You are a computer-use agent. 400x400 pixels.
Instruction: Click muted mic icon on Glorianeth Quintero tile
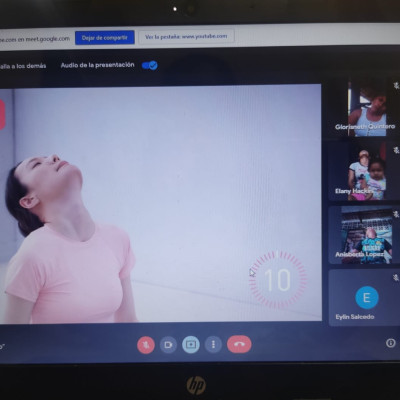(396, 86)
